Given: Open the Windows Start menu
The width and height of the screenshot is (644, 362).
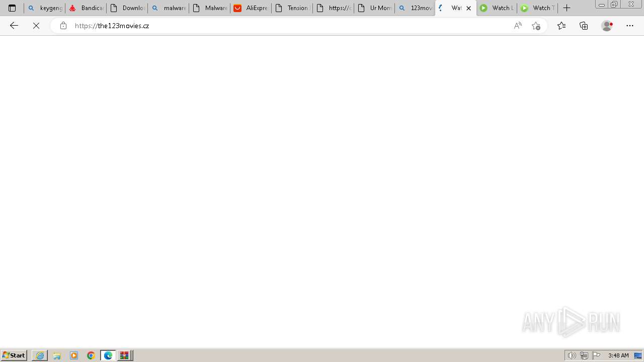Looking at the screenshot, I should [x=14, y=355].
